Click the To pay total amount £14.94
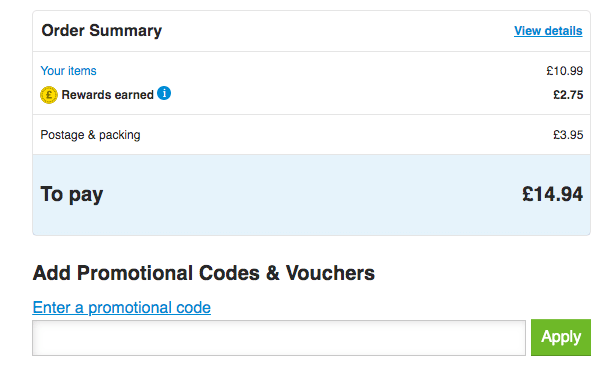 point(552,194)
